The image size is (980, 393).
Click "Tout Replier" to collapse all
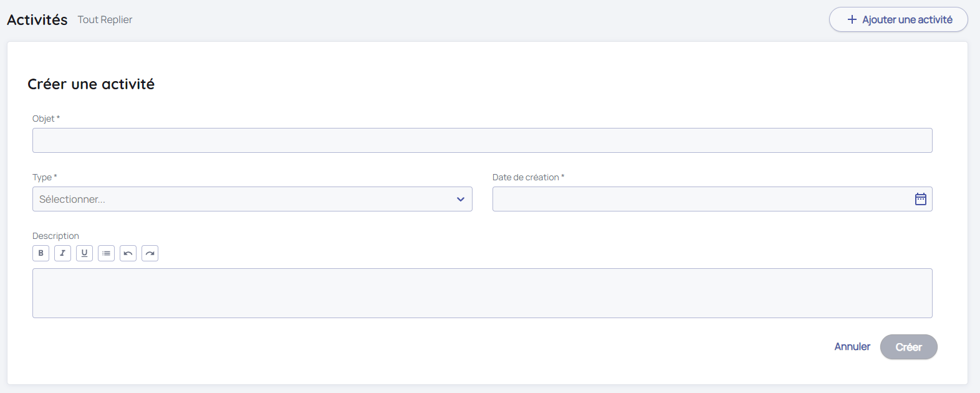point(105,20)
